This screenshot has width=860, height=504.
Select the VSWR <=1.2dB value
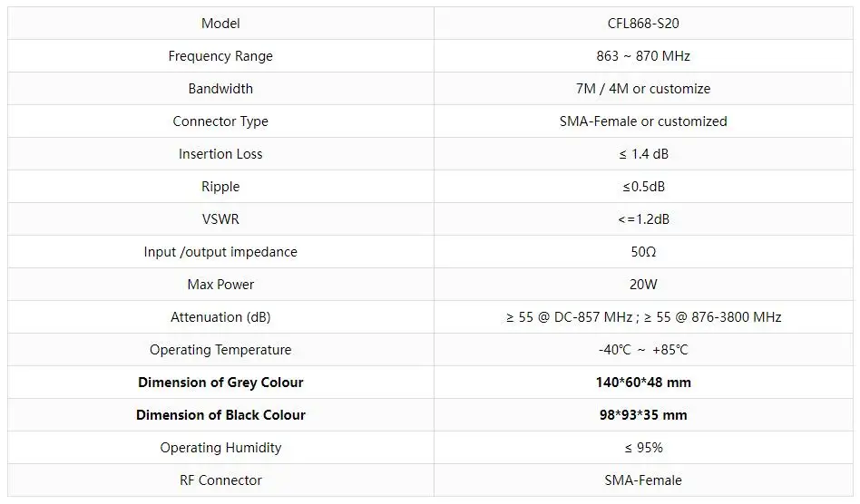click(643, 219)
